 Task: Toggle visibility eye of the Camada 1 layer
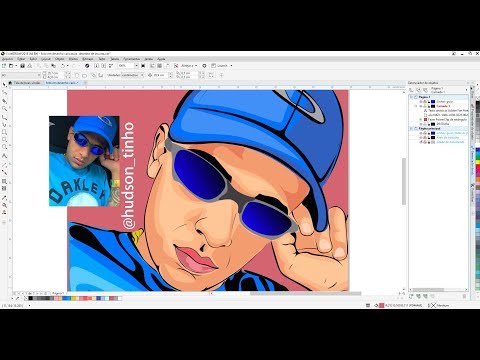tap(421, 106)
